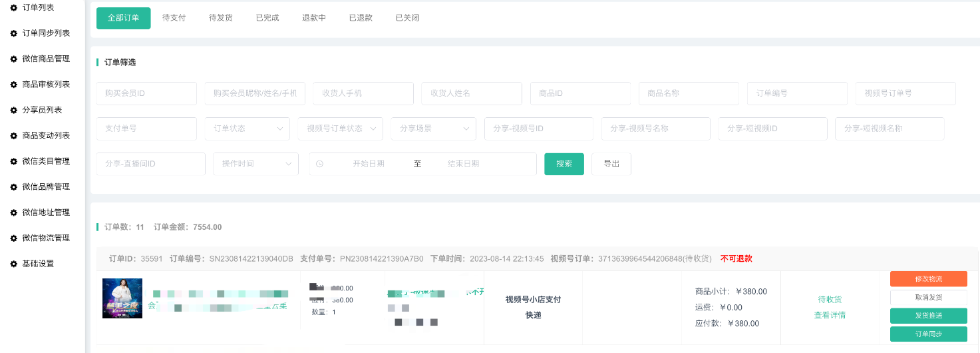This screenshot has height=353, width=980.
Task: Click gear icon next to 微信商品管理
Action: [x=13, y=59]
